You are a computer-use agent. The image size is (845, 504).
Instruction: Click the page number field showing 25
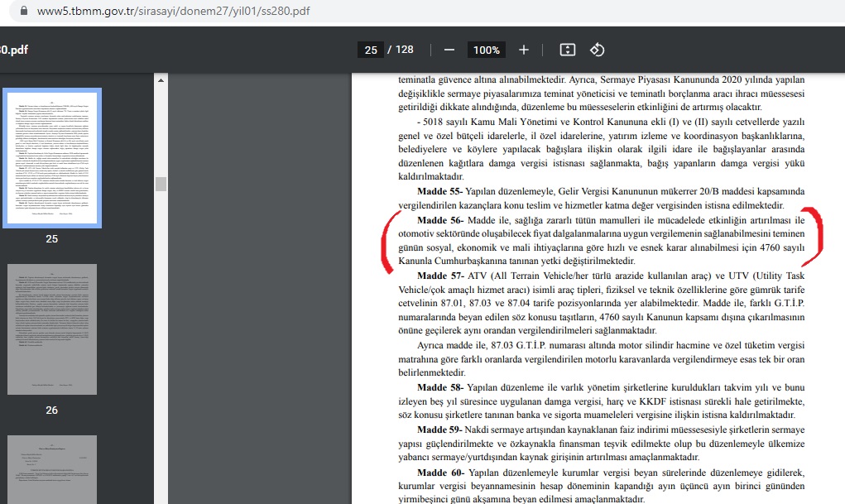(x=371, y=50)
